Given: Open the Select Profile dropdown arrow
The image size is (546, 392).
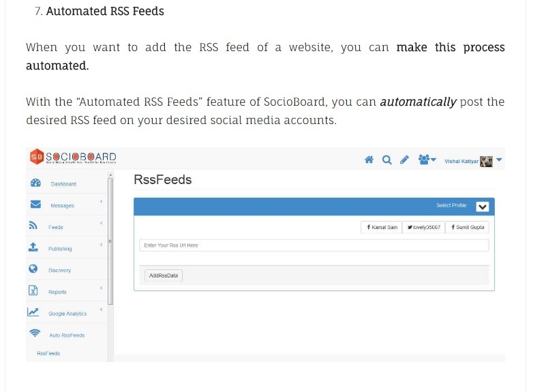Looking at the screenshot, I should pos(483,207).
